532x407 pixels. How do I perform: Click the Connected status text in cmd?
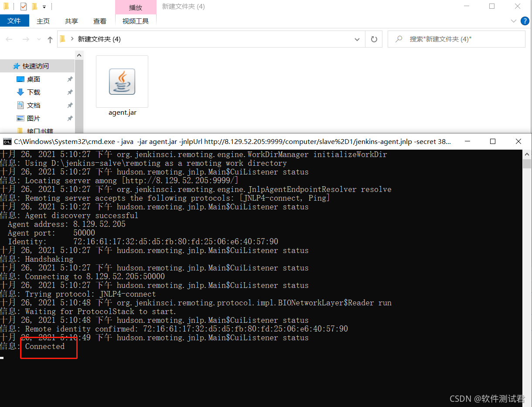45,346
